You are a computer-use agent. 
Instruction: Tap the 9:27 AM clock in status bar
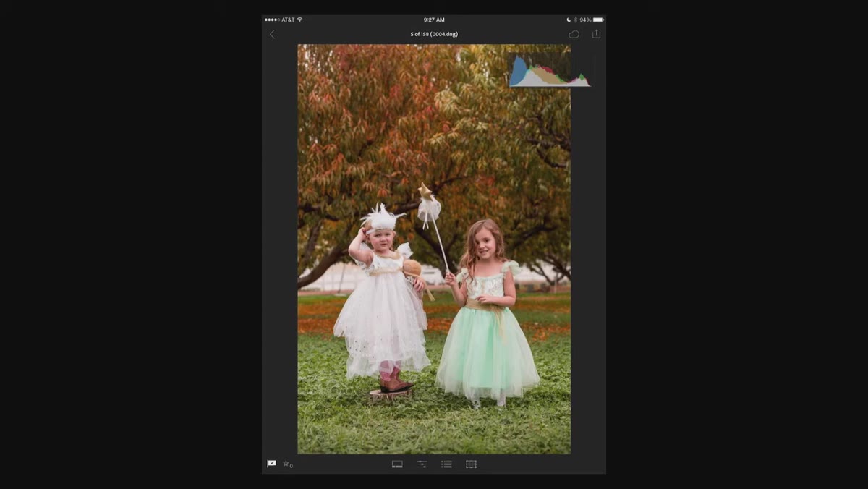(x=434, y=20)
